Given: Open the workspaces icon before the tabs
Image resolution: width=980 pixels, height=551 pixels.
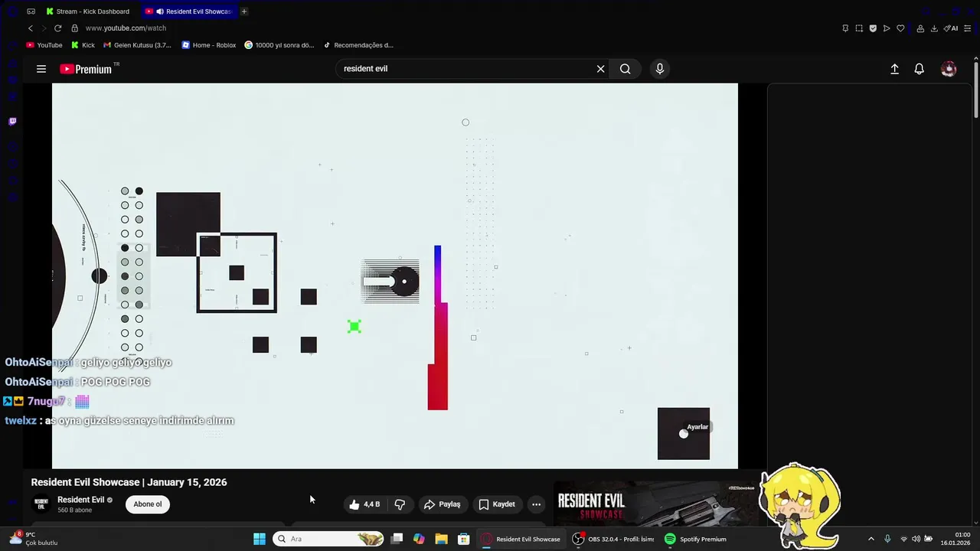Looking at the screenshot, I should (31, 11).
